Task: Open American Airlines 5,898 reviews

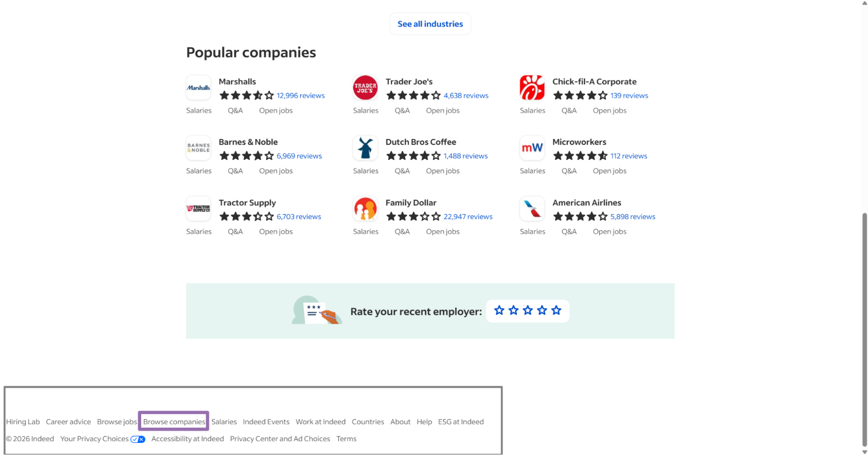Action: coord(633,217)
